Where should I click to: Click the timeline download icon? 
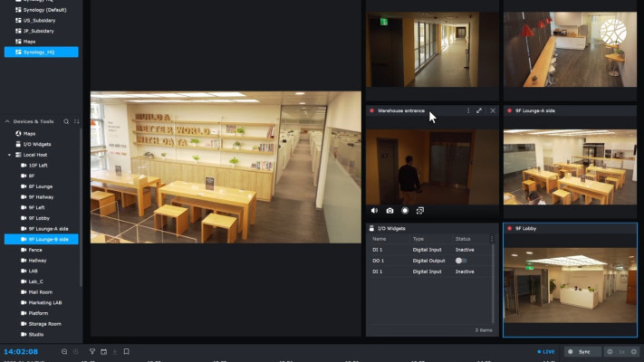tap(115, 352)
